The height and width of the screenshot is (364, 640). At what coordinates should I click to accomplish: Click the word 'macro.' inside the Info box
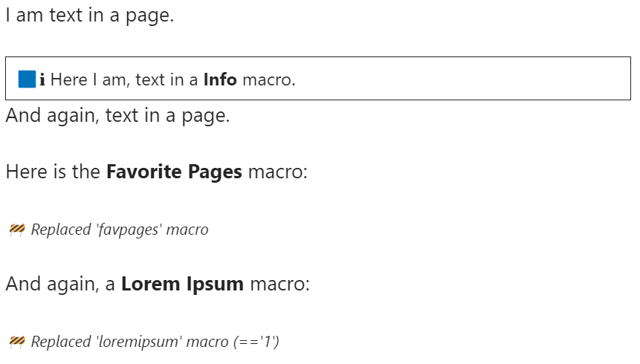point(269,80)
